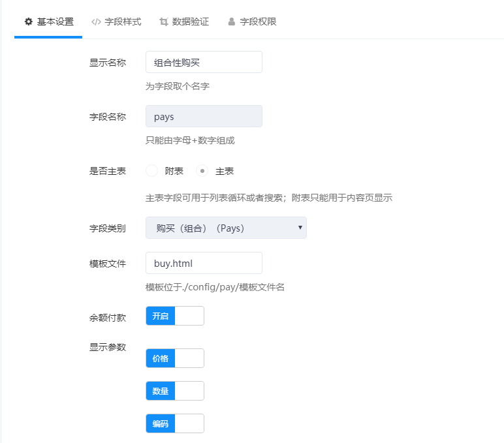The height and width of the screenshot is (443, 504).
Task: Select the 主表 radio button
Action: point(202,171)
